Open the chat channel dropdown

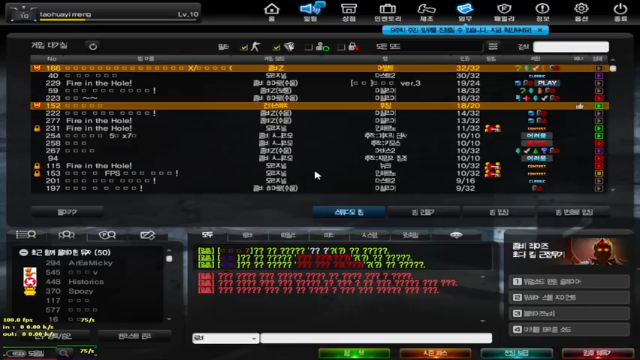pos(225,338)
